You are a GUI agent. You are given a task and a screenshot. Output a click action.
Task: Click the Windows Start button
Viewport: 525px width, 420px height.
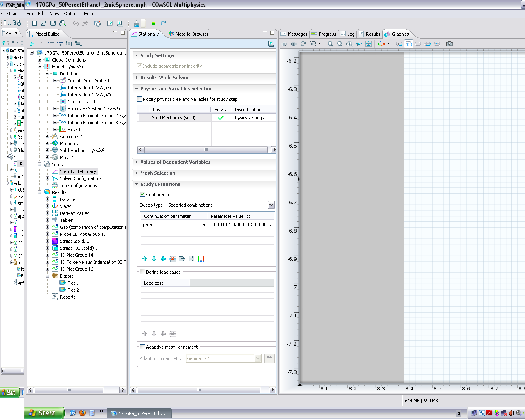[x=44, y=413]
